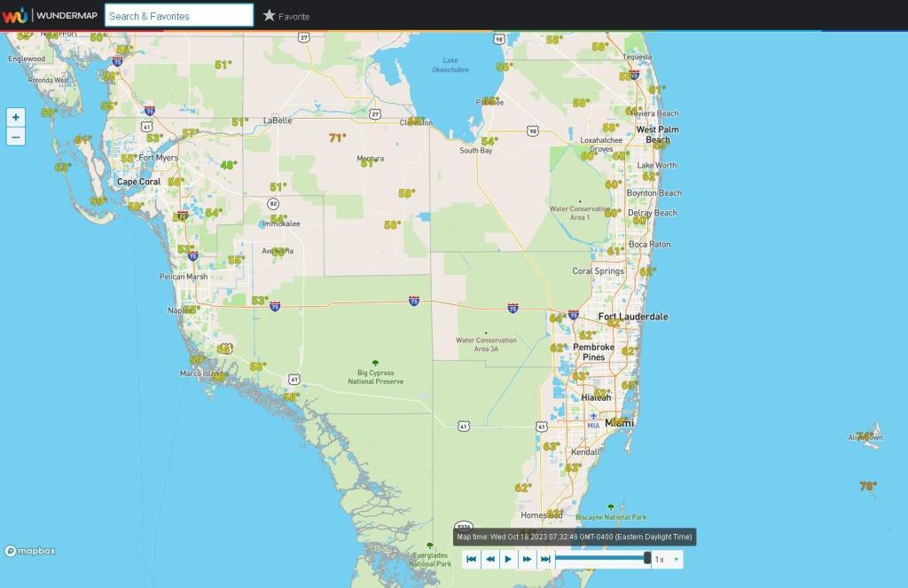
Task: Zoom in with the plus button
Action: click(16, 117)
